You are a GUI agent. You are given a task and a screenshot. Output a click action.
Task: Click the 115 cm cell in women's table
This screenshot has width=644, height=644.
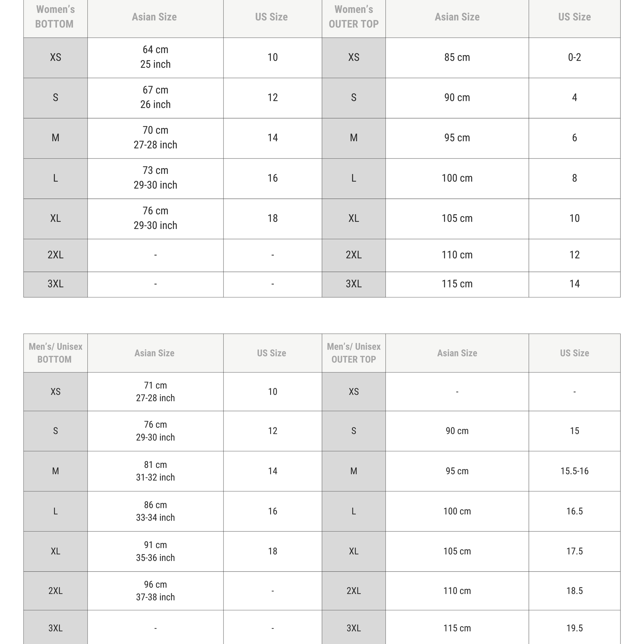tap(457, 284)
